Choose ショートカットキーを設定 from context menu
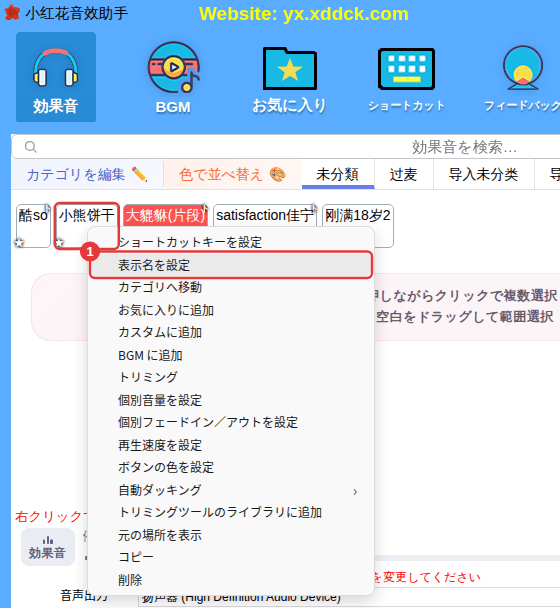This screenshot has width=560, height=608. tap(231, 242)
